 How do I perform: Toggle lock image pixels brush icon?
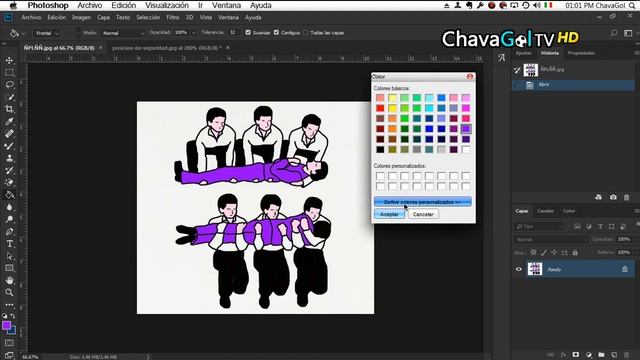click(x=544, y=253)
